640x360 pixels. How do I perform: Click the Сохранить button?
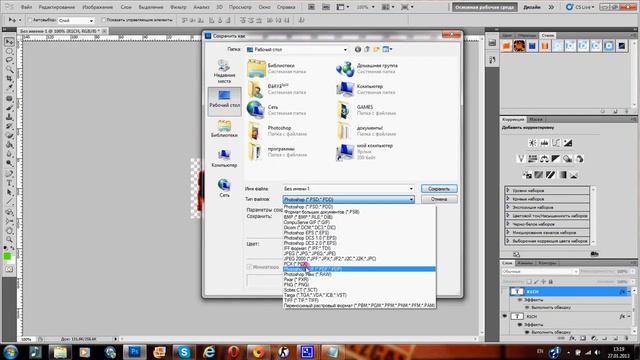tap(439, 189)
